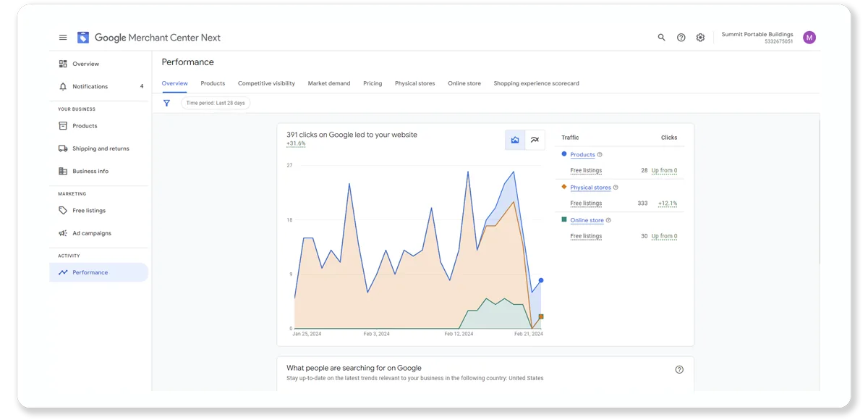The height and width of the screenshot is (420, 868).
Task: Click the 391 clicks chart heading
Action: (352, 135)
